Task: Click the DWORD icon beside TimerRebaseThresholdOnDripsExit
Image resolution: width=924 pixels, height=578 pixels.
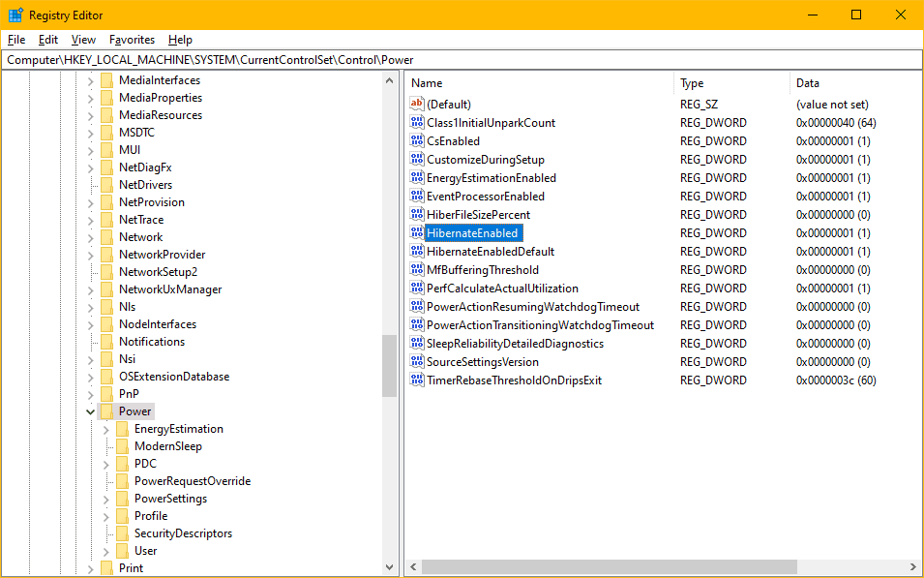Action: (418, 380)
